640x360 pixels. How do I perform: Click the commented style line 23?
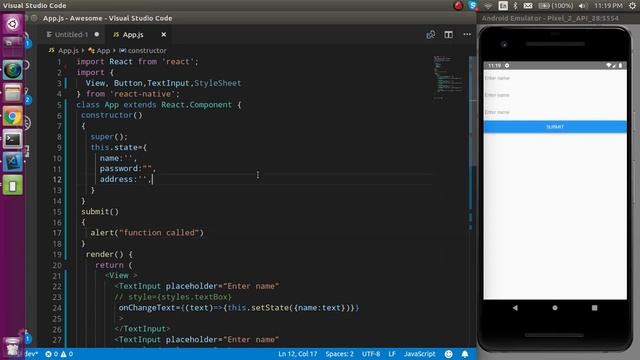(173, 297)
